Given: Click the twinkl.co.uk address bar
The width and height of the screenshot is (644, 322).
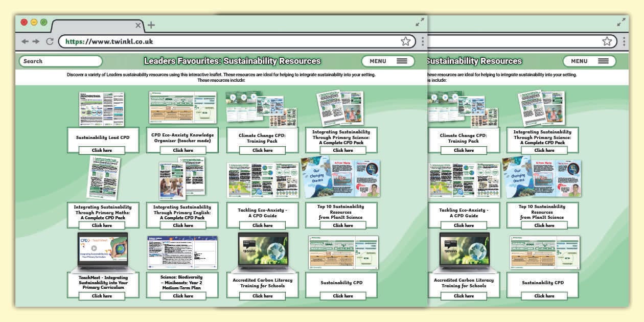Looking at the screenshot, I should 230,41.
